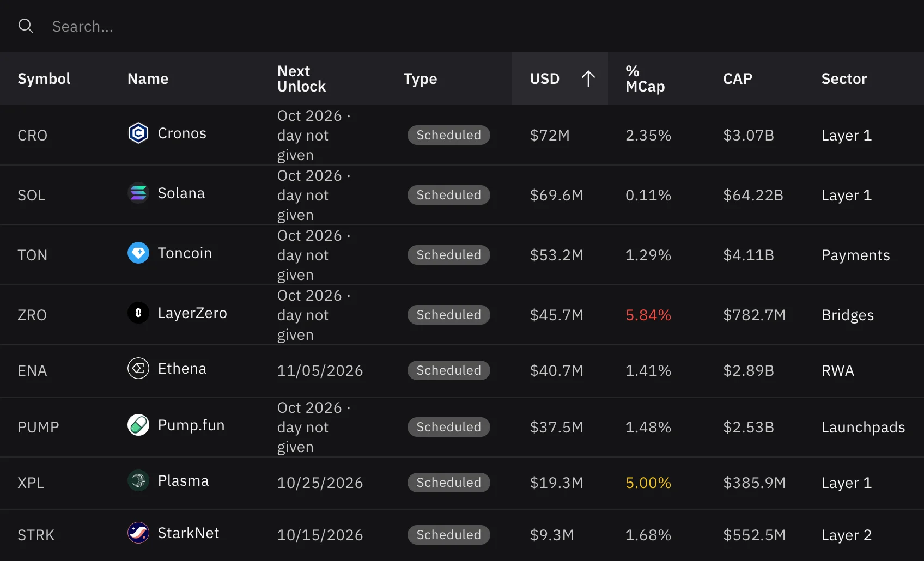924x561 pixels.
Task: Click the Solana logo icon
Action: point(138,193)
